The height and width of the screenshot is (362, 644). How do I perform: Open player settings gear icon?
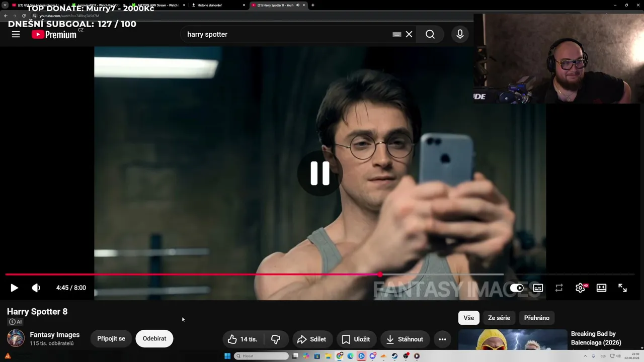(580, 288)
